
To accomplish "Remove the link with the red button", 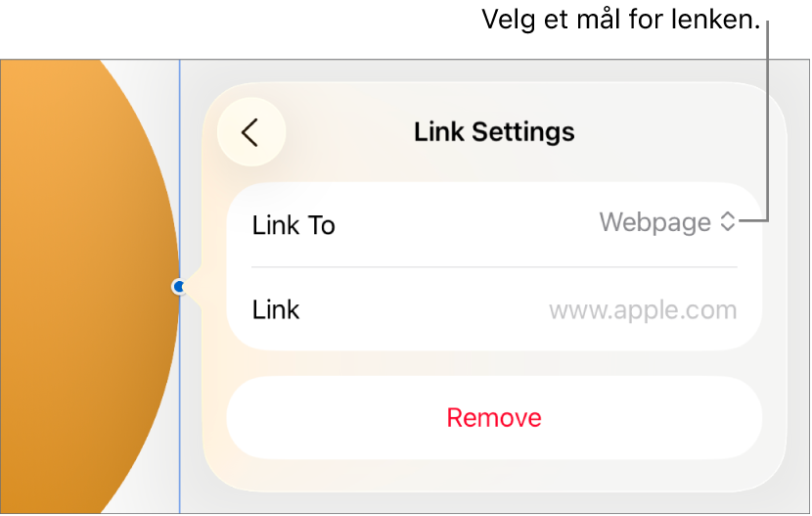I will click(494, 417).
